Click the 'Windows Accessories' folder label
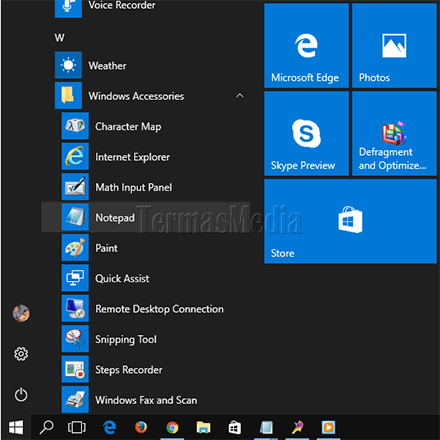The height and width of the screenshot is (440, 440). (x=136, y=96)
